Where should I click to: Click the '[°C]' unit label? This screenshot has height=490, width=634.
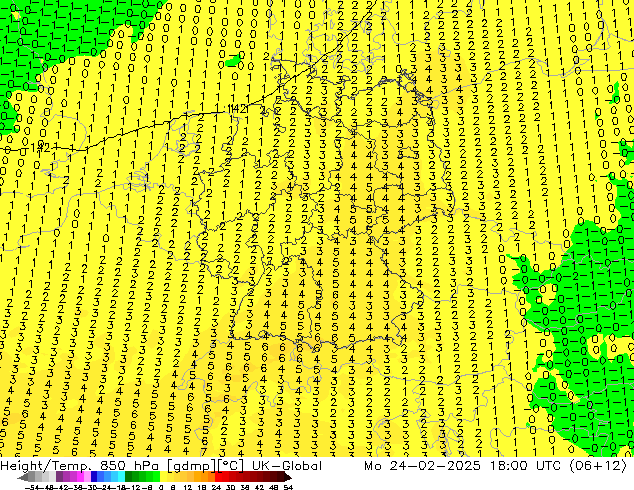230,466
